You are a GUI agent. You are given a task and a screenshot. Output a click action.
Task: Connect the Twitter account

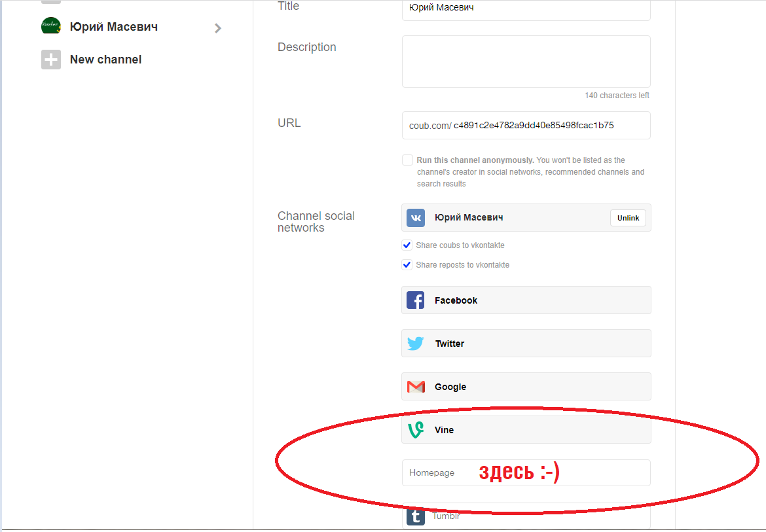[x=526, y=344]
